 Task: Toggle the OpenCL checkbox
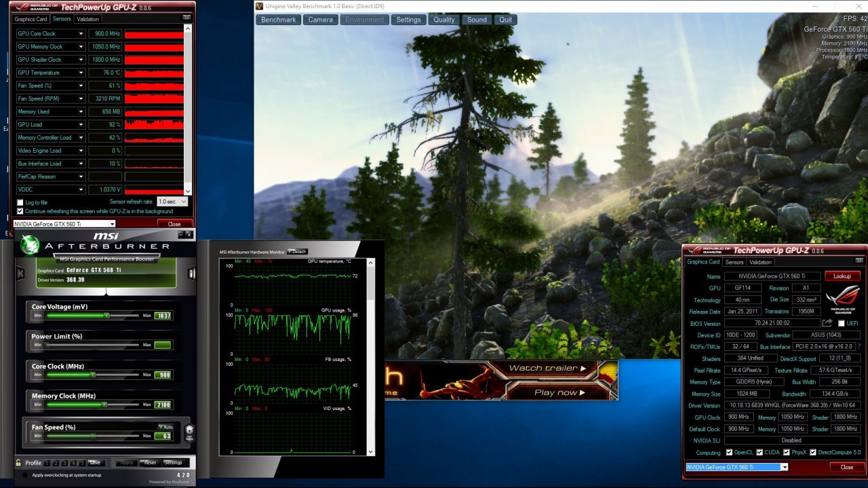729,452
